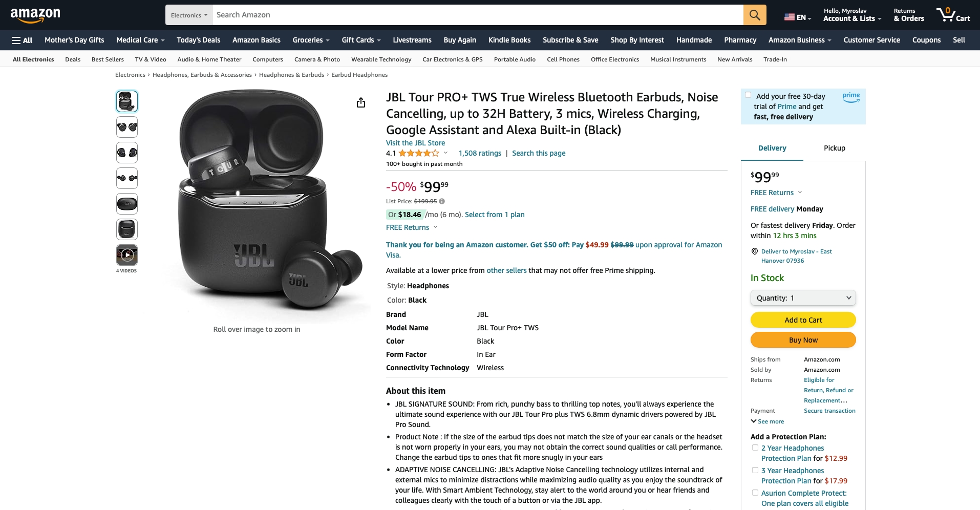
Task: Visit the JBL Store link
Action: (415, 143)
